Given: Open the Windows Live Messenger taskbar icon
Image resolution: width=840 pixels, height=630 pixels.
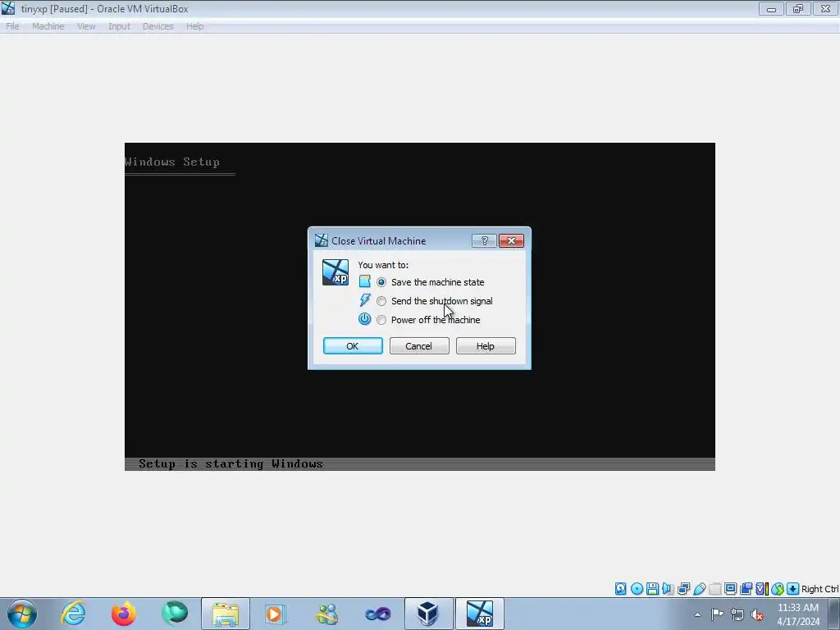Looking at the screenshot, I should click(x=326, y=614).
